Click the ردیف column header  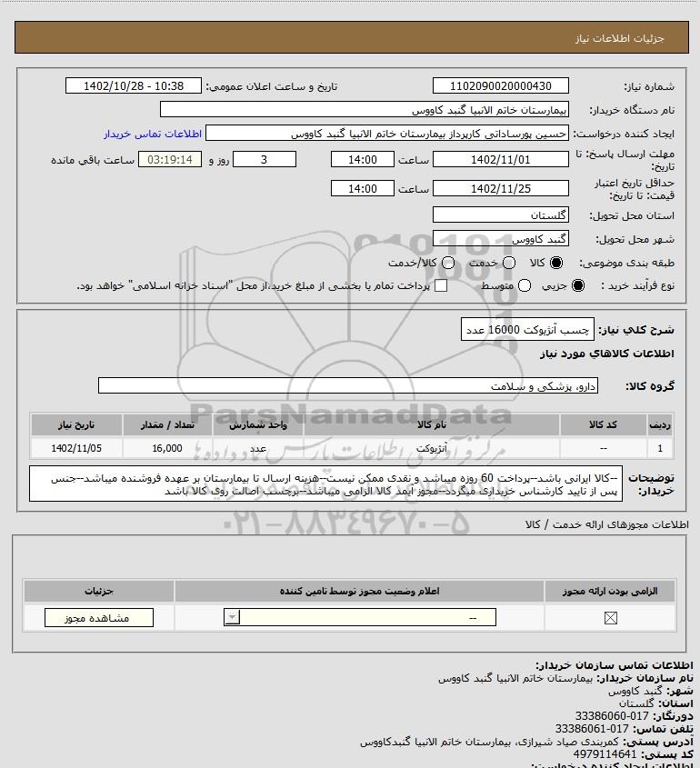point(660,424)
